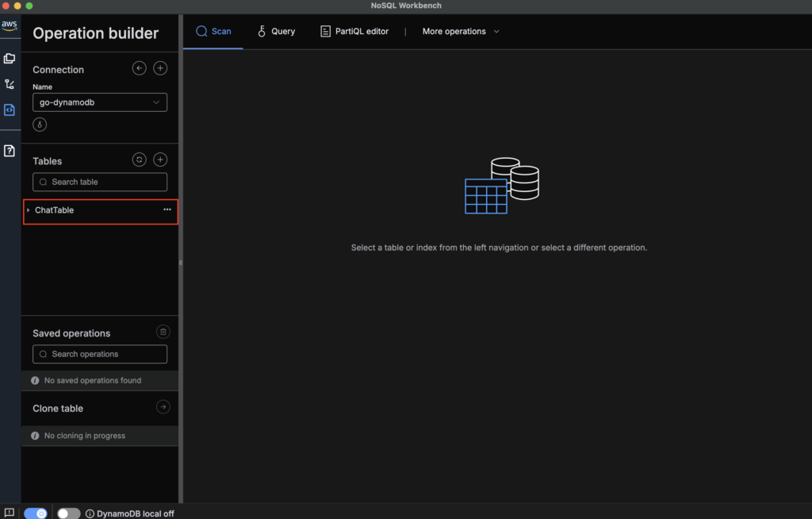Expand the ChatTable tree arrow
The width and height of the screenshot is (812, 519).
[x=29, y=210]
